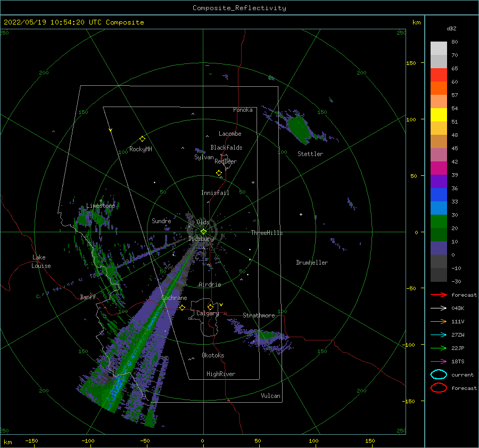479x448 pixels.
Task: Click the cyan current ellipse icon
Action: coord(439,374)
